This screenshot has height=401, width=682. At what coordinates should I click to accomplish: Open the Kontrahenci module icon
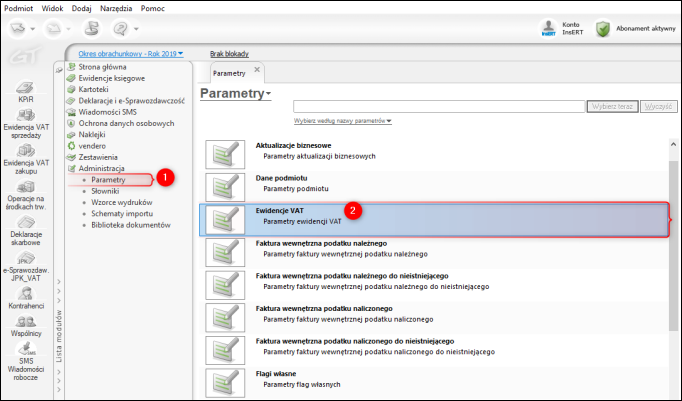[26, 294]
